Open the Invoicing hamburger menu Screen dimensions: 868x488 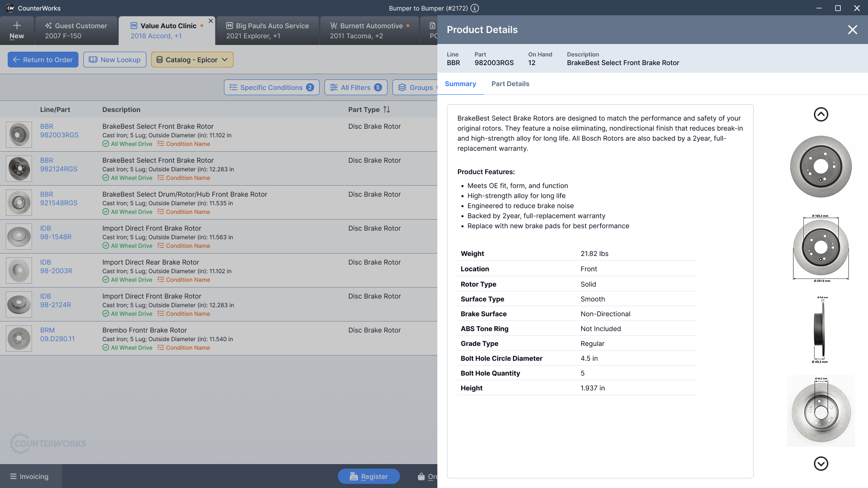pyautogui.click(x=30, y=477)
